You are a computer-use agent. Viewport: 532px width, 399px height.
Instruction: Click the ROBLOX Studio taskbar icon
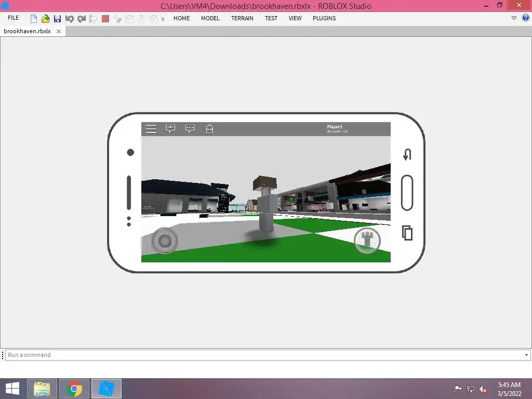pyautogui.click(x=106, y=389)
